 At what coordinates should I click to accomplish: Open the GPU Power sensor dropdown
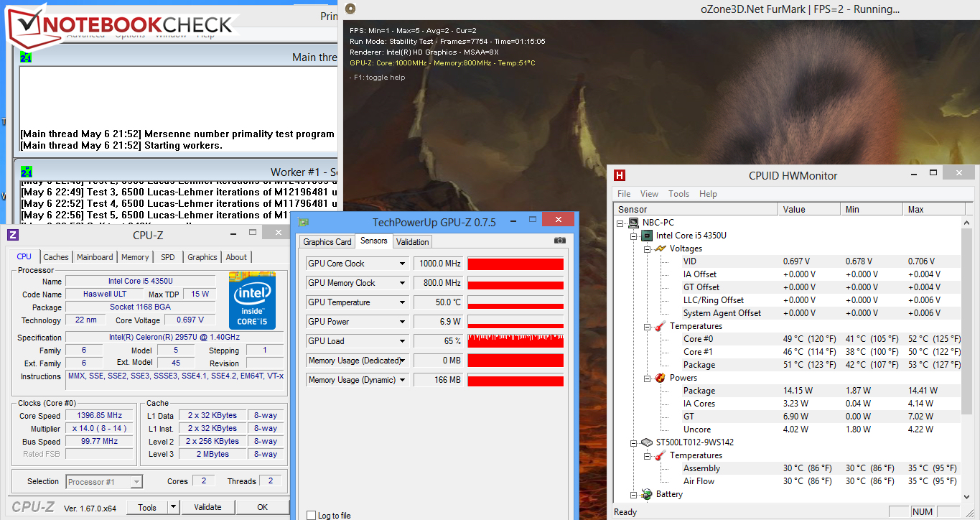(402, 322)
